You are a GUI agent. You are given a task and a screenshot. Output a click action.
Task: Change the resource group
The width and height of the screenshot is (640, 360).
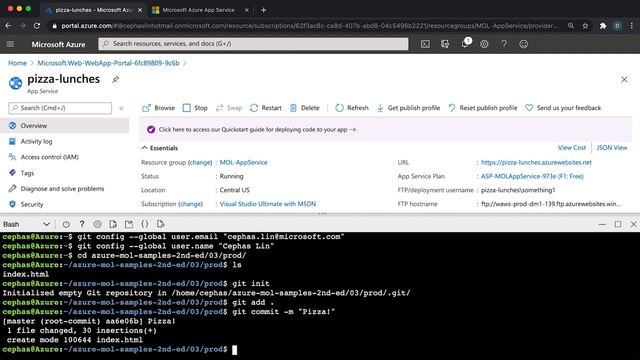[200, 162]
